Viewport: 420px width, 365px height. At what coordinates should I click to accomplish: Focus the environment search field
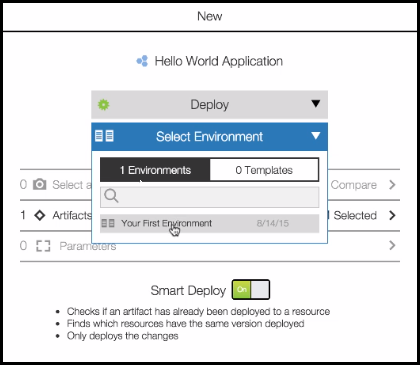[209, 197]
